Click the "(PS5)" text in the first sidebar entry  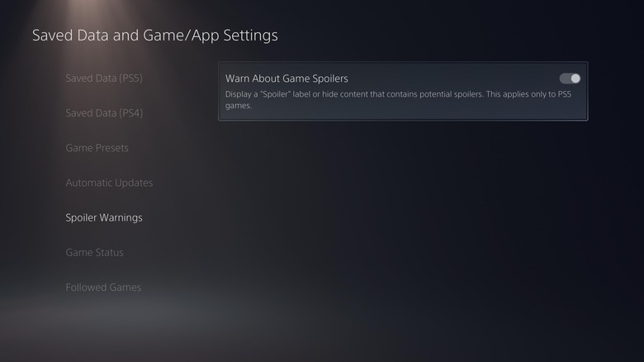[131, 79]
